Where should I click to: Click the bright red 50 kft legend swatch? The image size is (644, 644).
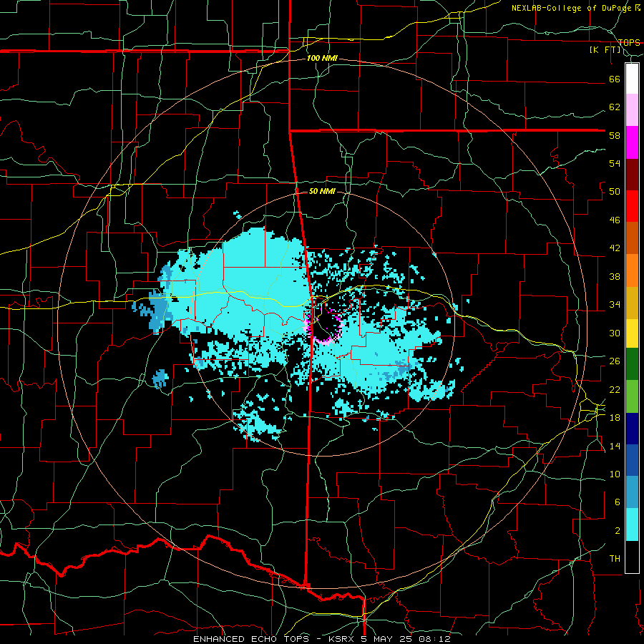tap(632, 206)
